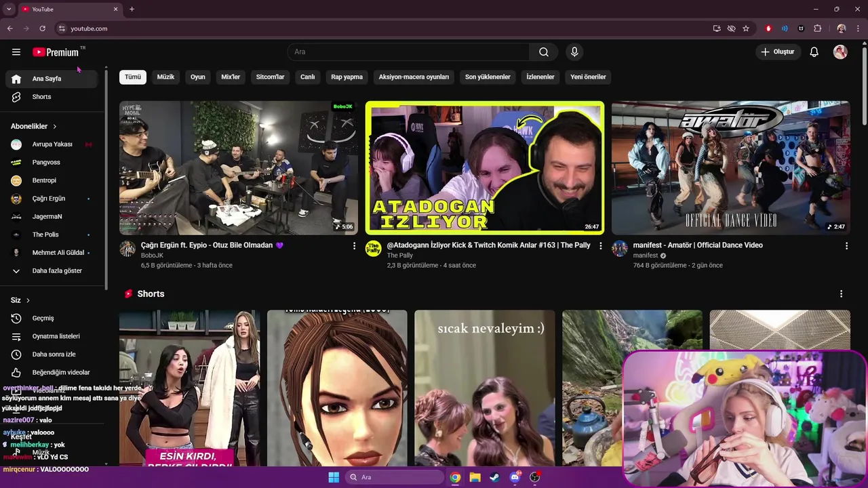
Task: Open options menu for The Pally video
Action: coord(600,246)
